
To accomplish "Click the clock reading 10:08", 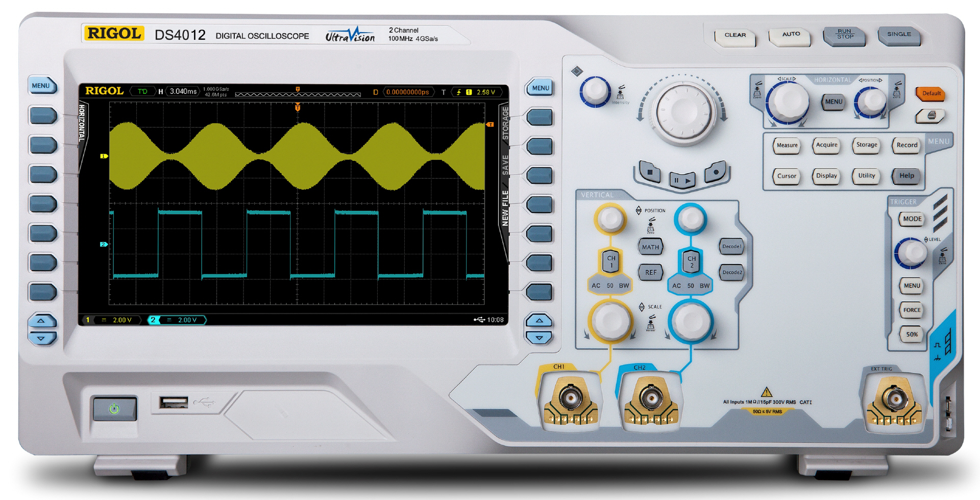I will pyautogui.click(x=495, y=320).
